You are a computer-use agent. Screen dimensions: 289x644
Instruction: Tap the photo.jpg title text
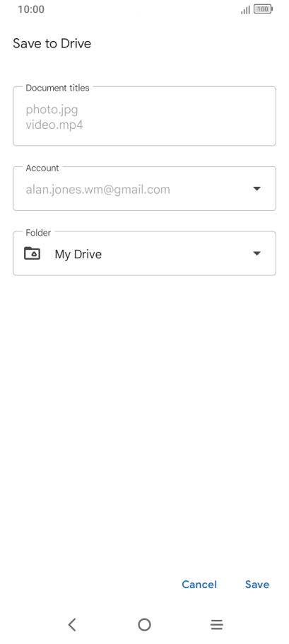point(52,110)
